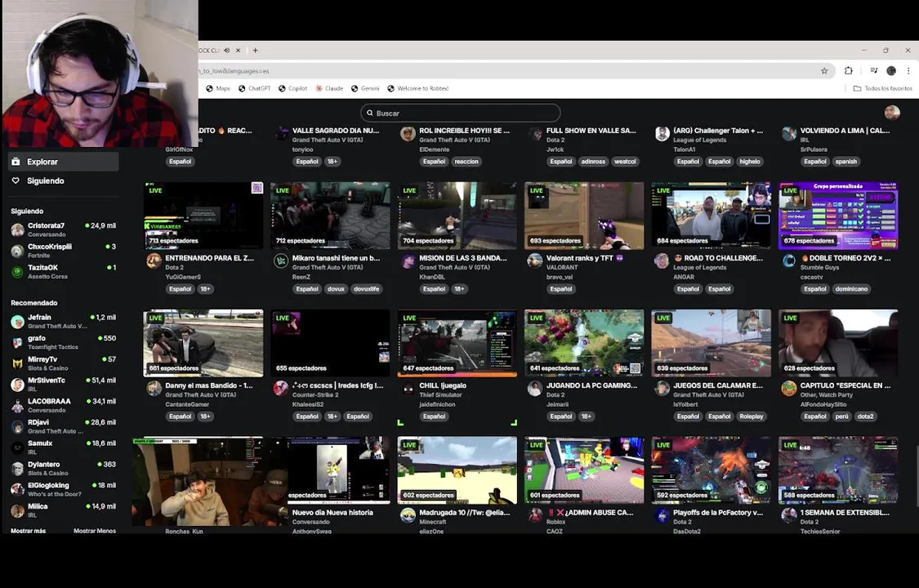Focus the Buscar search box
Viewport: 919px width, 588px height.
tap(460, 113)
